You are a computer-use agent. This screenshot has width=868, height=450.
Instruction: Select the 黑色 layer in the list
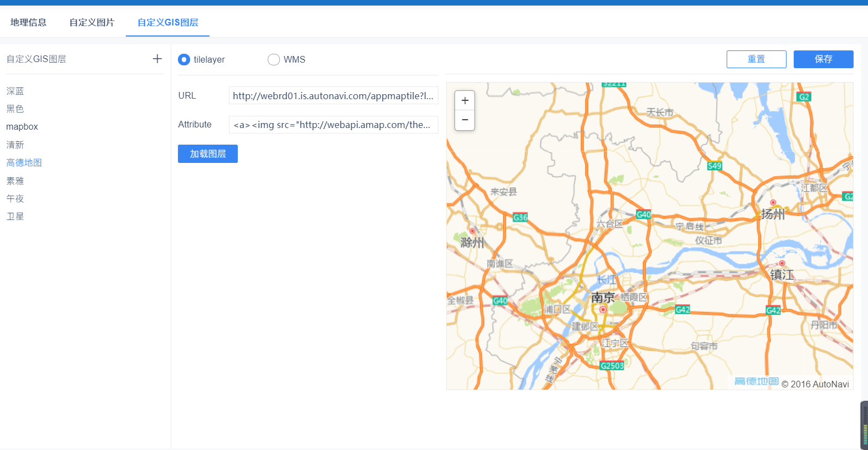click(x=16, y=109)
